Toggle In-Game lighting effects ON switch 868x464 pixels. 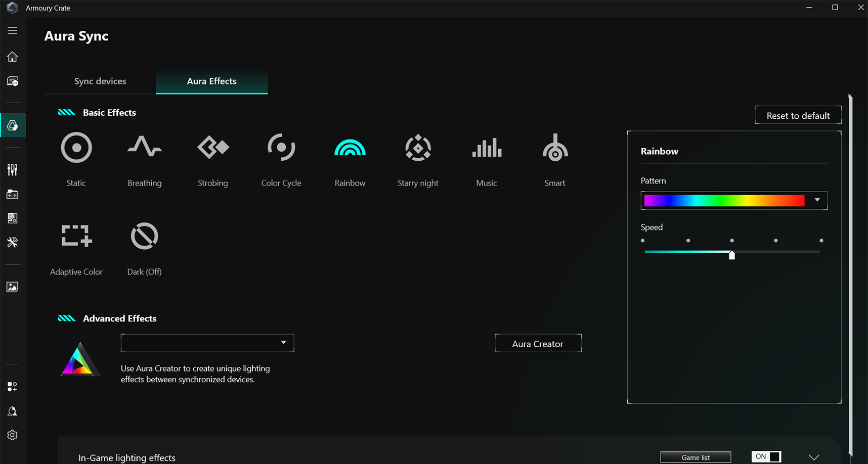[x=766, y=456]
